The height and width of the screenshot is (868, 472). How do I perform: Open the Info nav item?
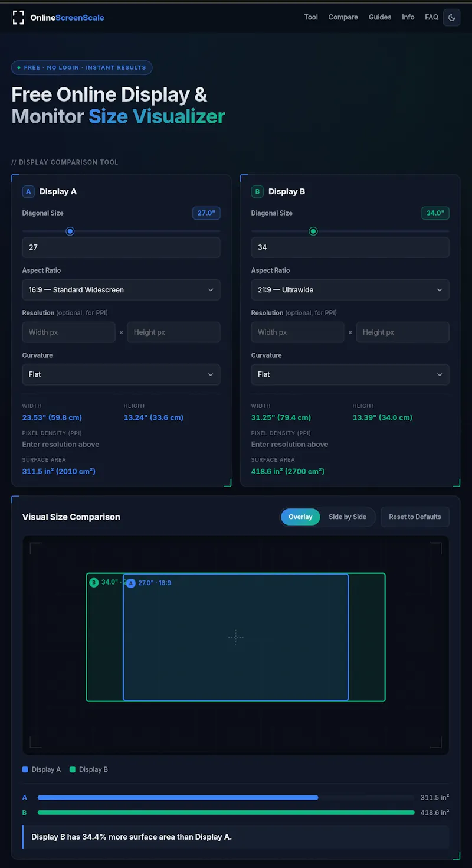point(408,17)
